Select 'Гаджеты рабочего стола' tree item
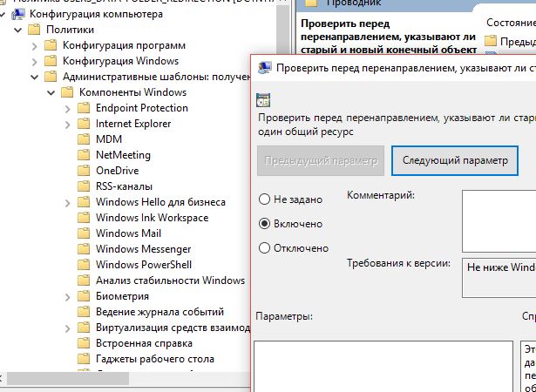 point(155,359)
